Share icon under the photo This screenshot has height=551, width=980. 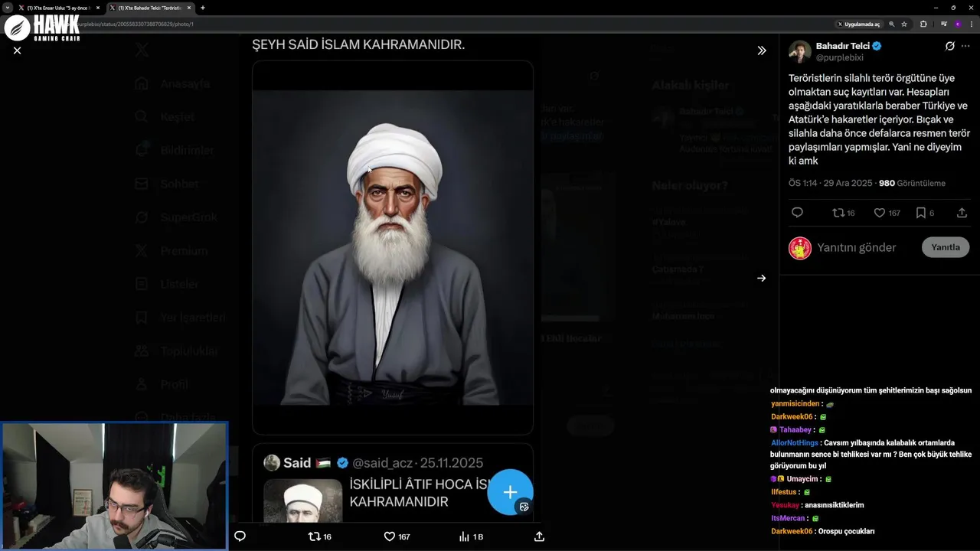(539, 536)
